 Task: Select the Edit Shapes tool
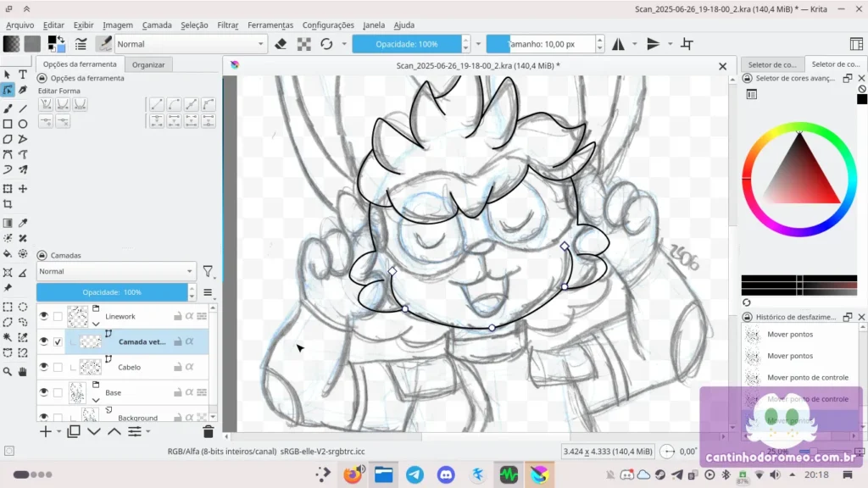click(8, 90)
